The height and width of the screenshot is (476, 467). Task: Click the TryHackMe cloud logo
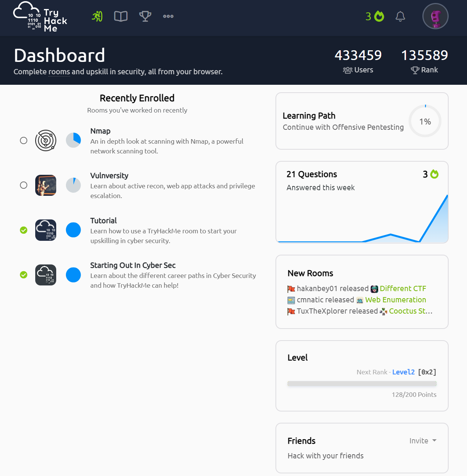point(40,17)
